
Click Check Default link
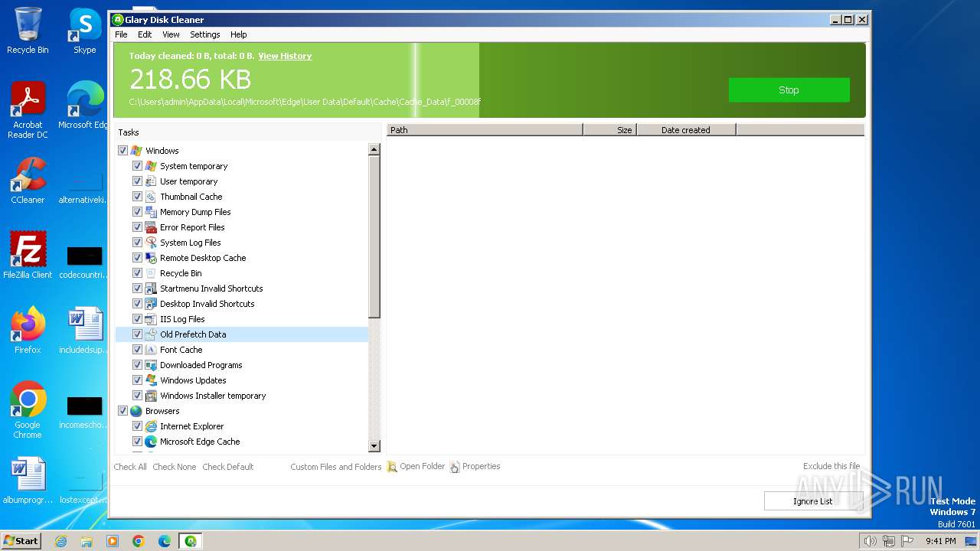[x=227, y=467]
